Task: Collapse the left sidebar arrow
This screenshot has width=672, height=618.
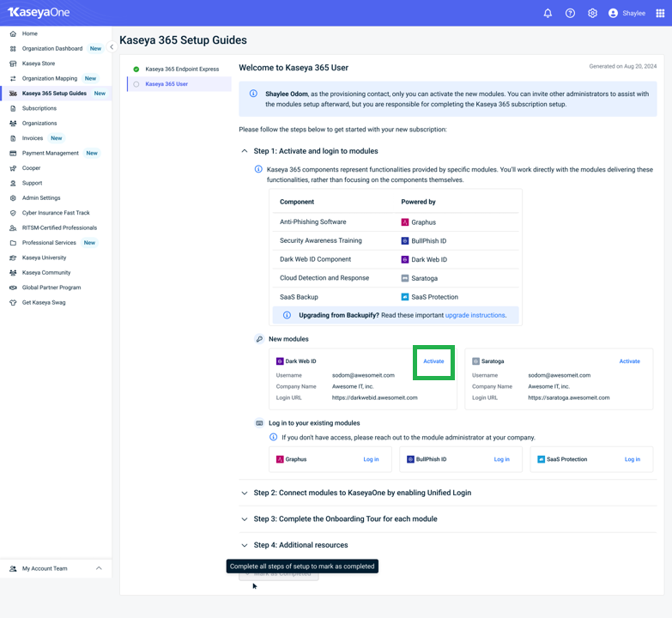Action: coord(112,47)
